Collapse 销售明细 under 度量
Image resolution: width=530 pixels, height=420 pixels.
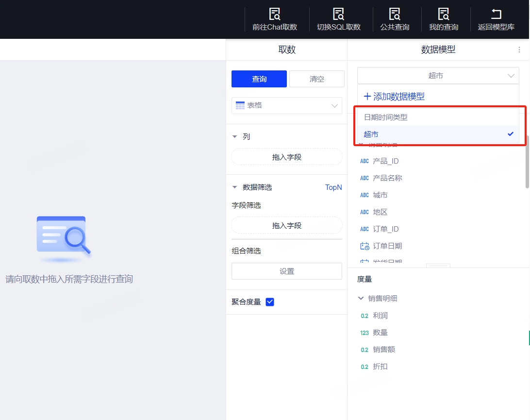[361, 299]
